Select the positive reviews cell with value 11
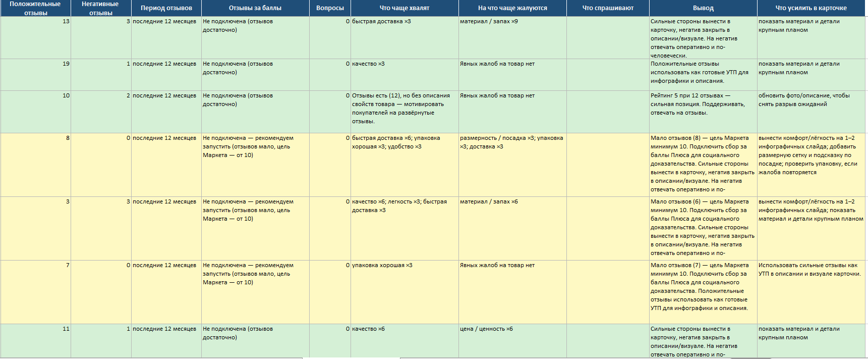Image resolution: width=868 pixels, height=359 pixels. (35, 341)
